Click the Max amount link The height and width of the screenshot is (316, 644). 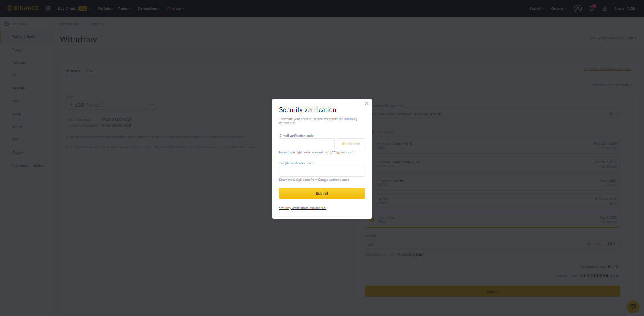tap(599, 244)
